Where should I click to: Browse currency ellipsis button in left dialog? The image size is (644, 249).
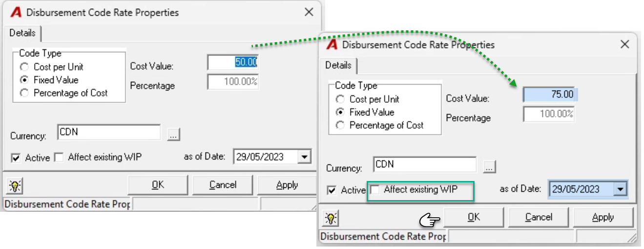coord(174,135)
